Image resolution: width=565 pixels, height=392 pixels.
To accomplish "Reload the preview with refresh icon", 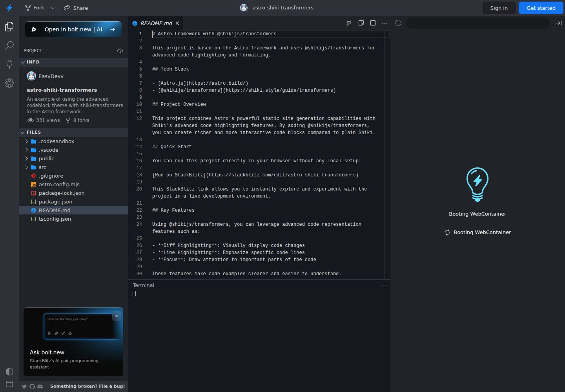I will (x=398, y=23).
